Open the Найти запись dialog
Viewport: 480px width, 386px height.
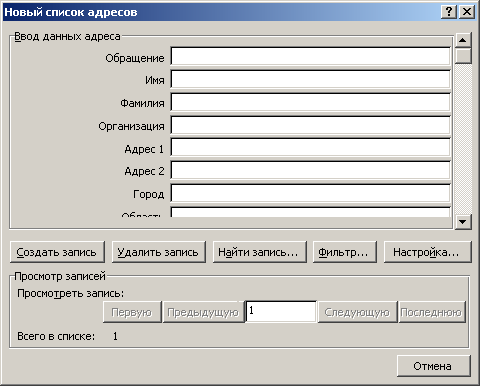click(259, 252)
